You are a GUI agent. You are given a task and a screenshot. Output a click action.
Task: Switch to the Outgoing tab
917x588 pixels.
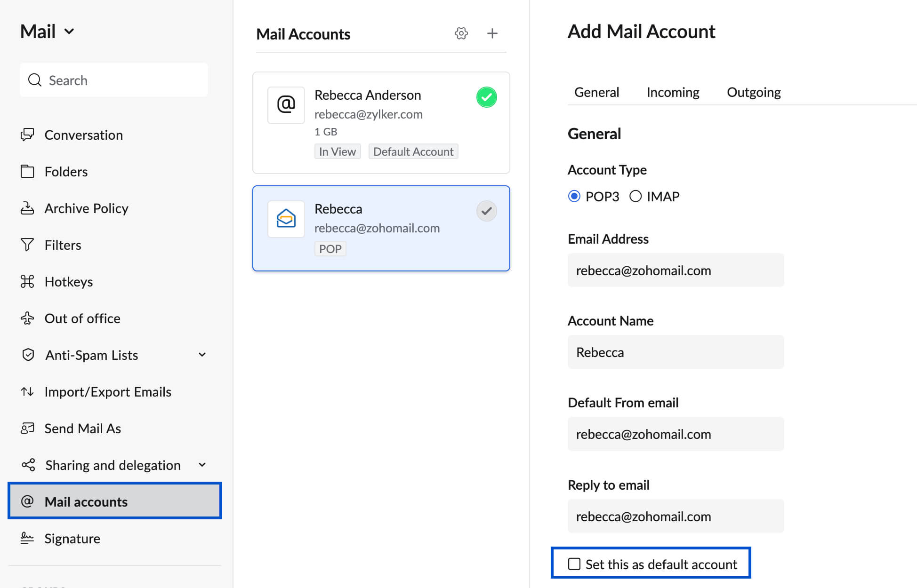point(753,92)
